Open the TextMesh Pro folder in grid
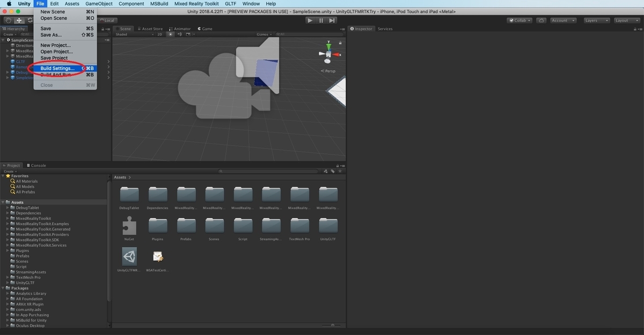Viewport: 644px width, 335px height. [x=299, y=225]
